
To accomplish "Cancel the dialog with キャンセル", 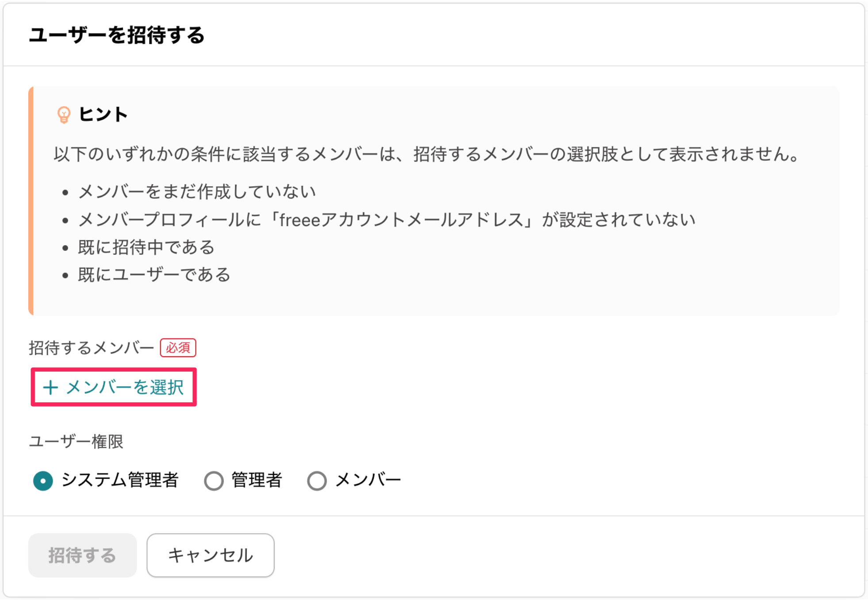I will (x=210, y=555).
